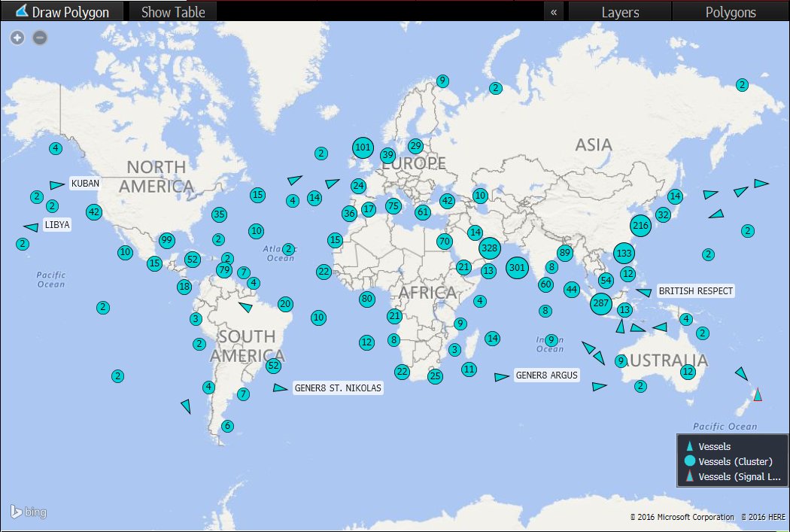Open the 133 vessel cluster
The width and height of the screenshot is (790, 532).
click(x=624, y=253)
